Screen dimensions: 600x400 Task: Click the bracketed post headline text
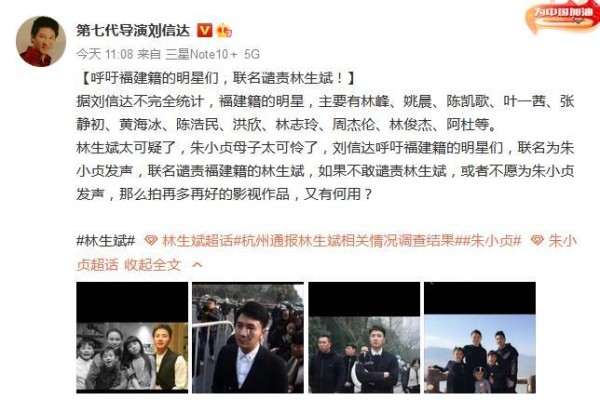click(217, 78)
